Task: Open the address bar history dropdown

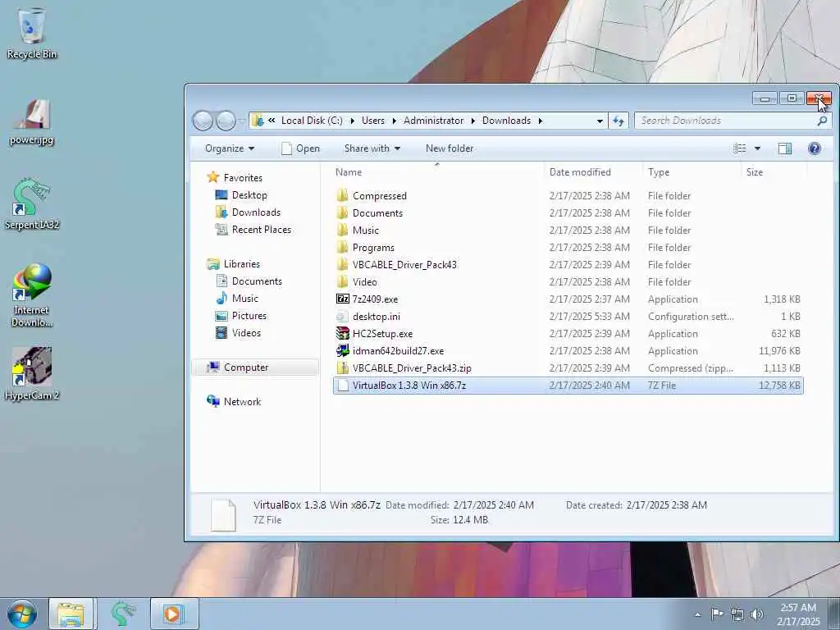Action: coord(600,121)
